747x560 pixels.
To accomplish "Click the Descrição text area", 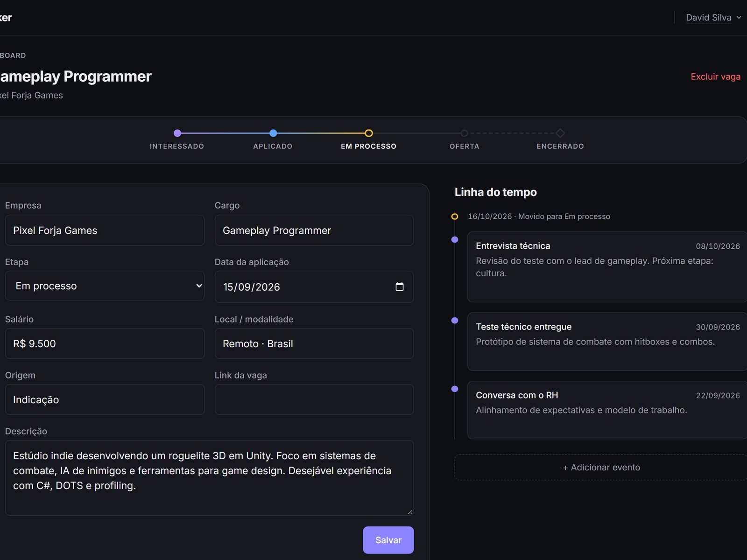I will point(209,478).
